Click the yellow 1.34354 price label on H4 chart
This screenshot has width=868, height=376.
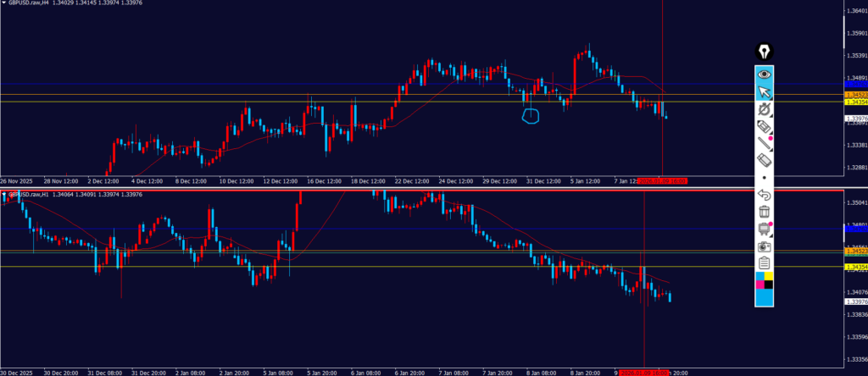point(854,102)
